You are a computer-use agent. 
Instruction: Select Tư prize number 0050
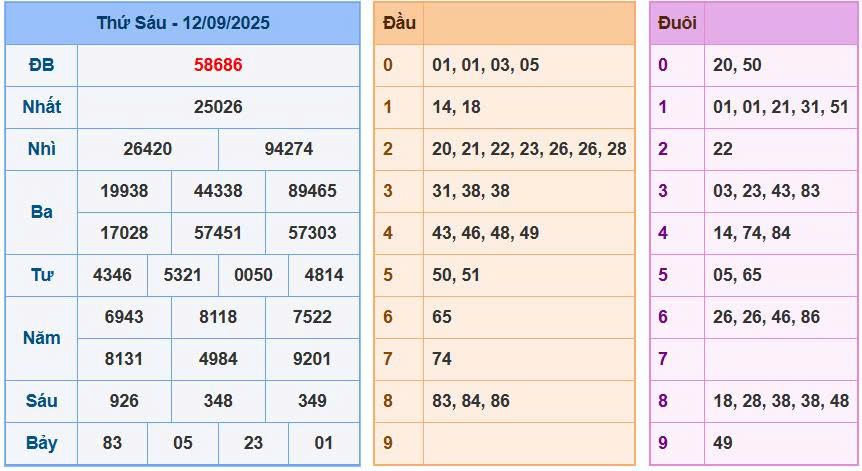pyautogui.click(x=253, y=275)
